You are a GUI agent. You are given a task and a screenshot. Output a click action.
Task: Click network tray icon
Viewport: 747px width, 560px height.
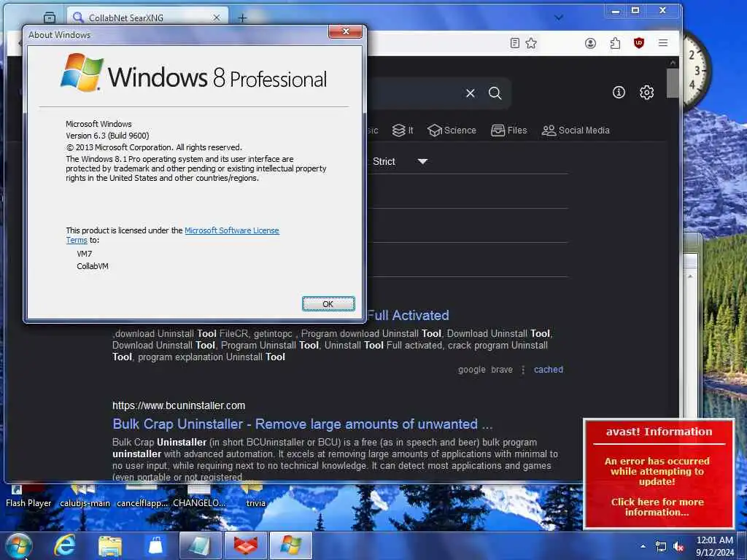pos(661,546)
